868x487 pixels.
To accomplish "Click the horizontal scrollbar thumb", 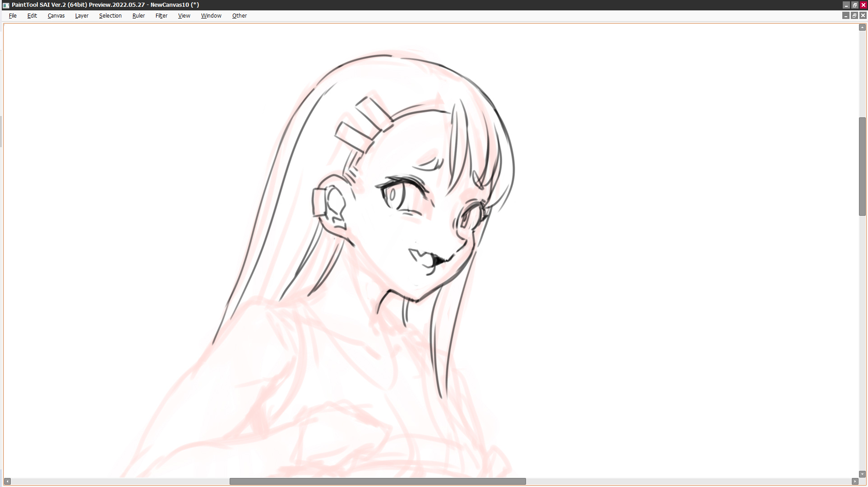I will click(x=378, y=482).
